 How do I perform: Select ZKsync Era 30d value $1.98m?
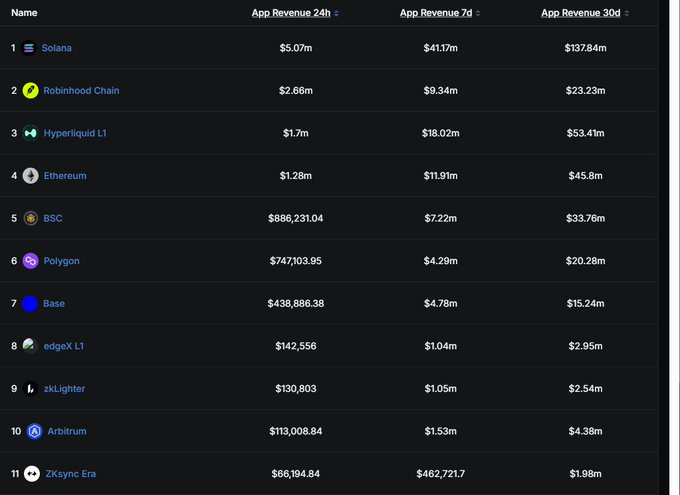(x=585, y=474)
